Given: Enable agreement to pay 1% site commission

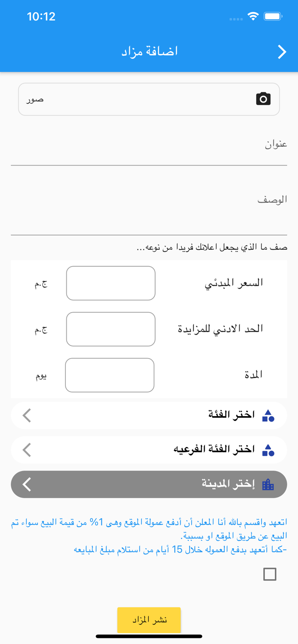Looking at the screenshot, I should click(x=270, y=574).
